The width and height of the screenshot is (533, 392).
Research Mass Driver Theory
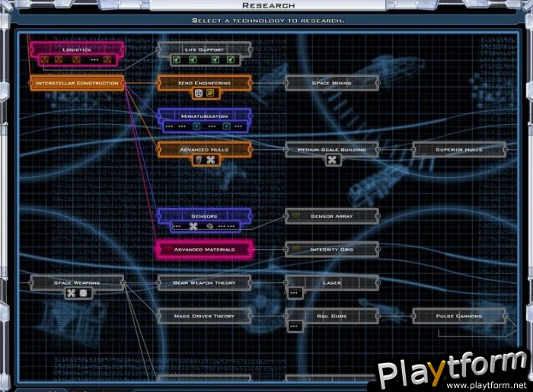(x=204, y=316)
